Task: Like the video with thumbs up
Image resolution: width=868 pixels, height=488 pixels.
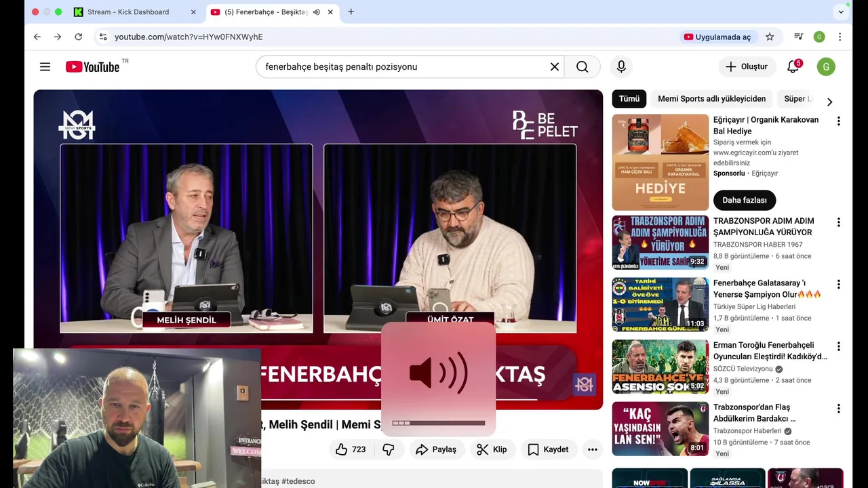Action: pyautogui.click(x=350, y=449)
